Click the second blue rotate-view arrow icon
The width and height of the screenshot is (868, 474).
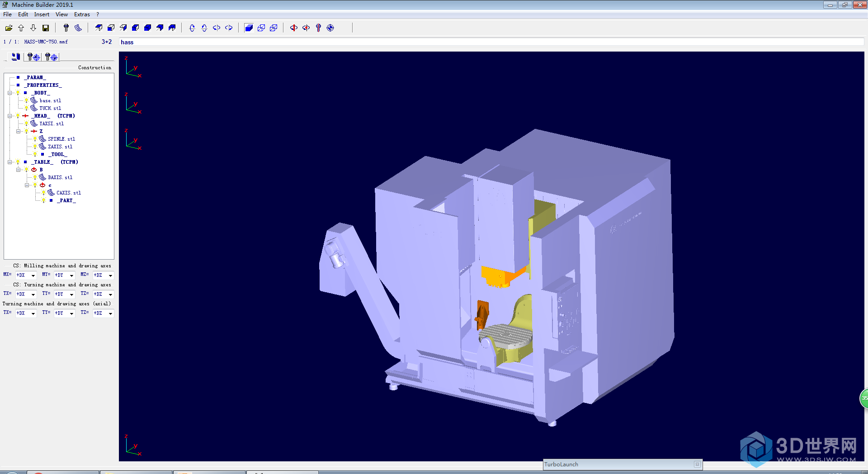tap(204, 28)
